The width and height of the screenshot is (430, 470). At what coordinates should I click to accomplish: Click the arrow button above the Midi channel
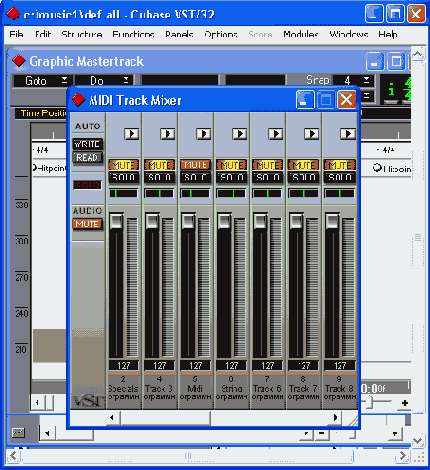click(204, 134)
